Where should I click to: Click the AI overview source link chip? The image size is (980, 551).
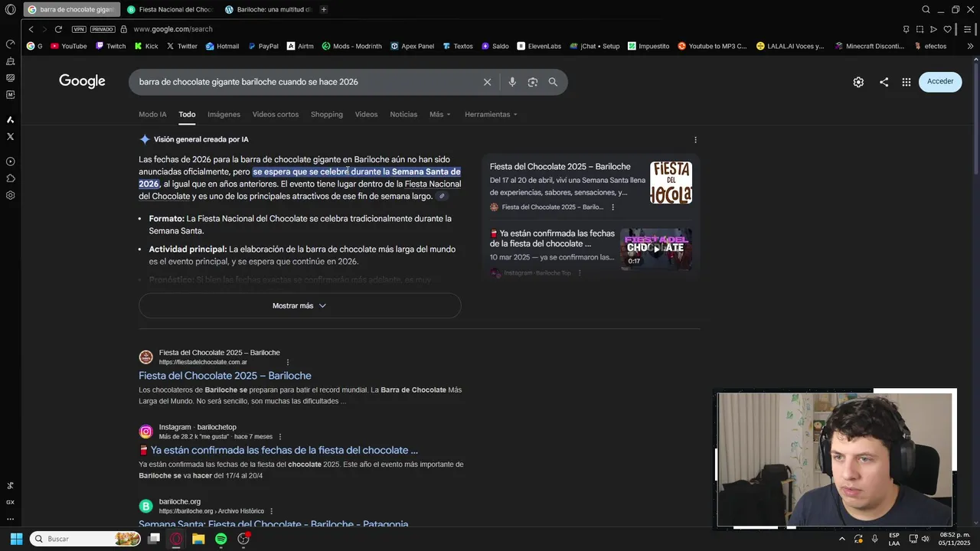point(442,197)
